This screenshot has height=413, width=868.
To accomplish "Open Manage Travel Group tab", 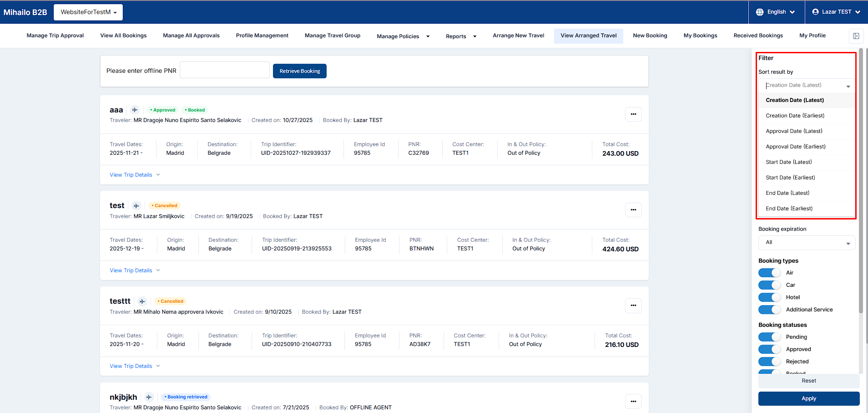I will point(333,36).
